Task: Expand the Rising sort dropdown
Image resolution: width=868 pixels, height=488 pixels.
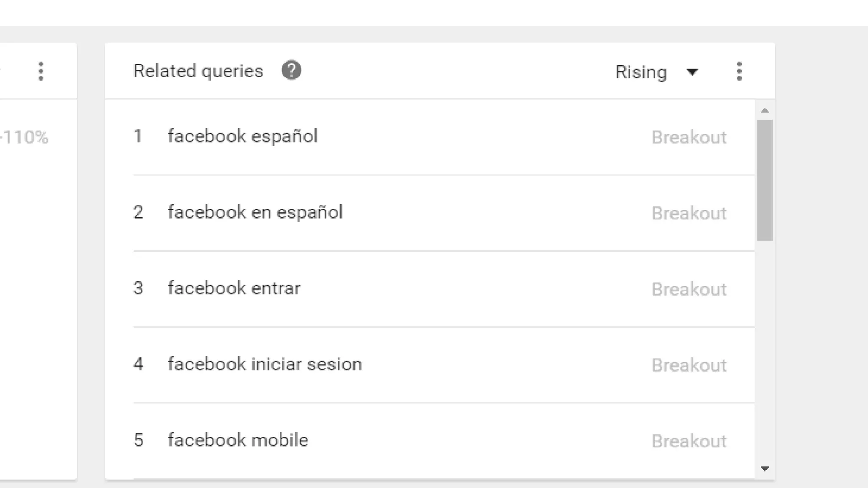Action: pyautogui.click(x=656, y=72)
